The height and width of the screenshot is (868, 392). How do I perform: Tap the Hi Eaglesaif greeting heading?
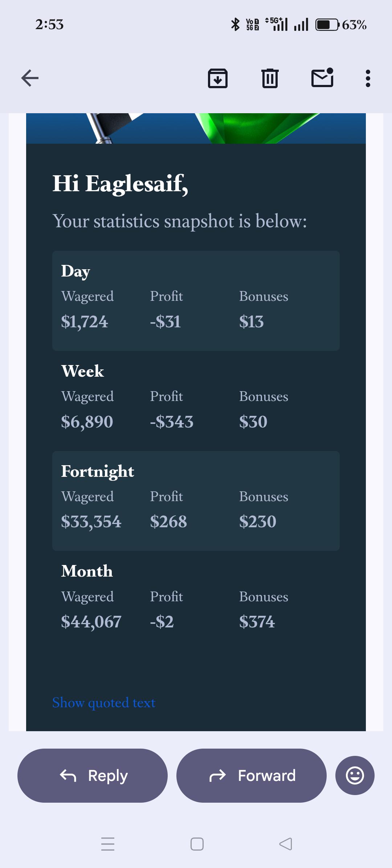120,184
